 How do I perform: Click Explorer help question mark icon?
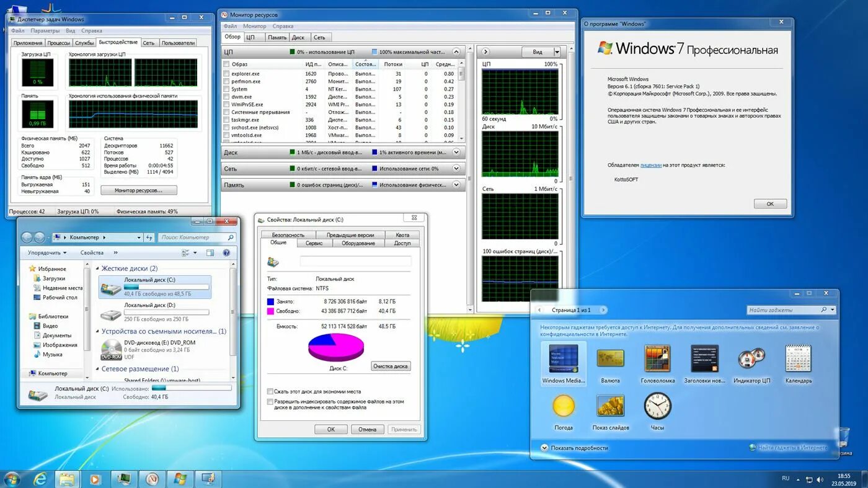226,253
